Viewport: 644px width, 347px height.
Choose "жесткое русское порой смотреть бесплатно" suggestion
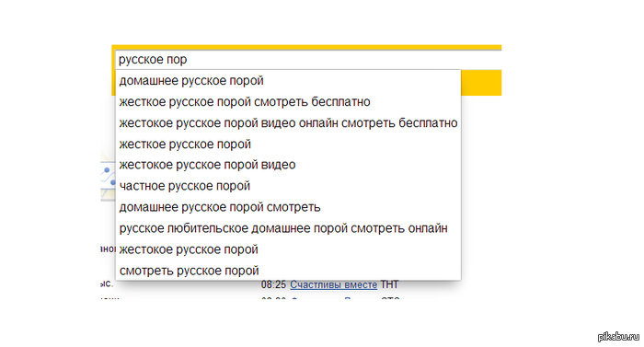[288, 101]
